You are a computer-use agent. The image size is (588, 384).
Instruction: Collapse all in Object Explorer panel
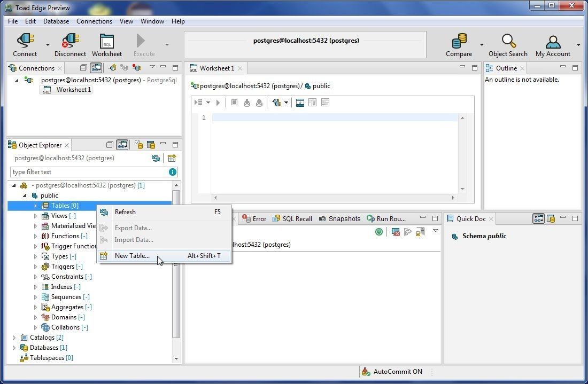pyautogui.click(x=110, y=145)
